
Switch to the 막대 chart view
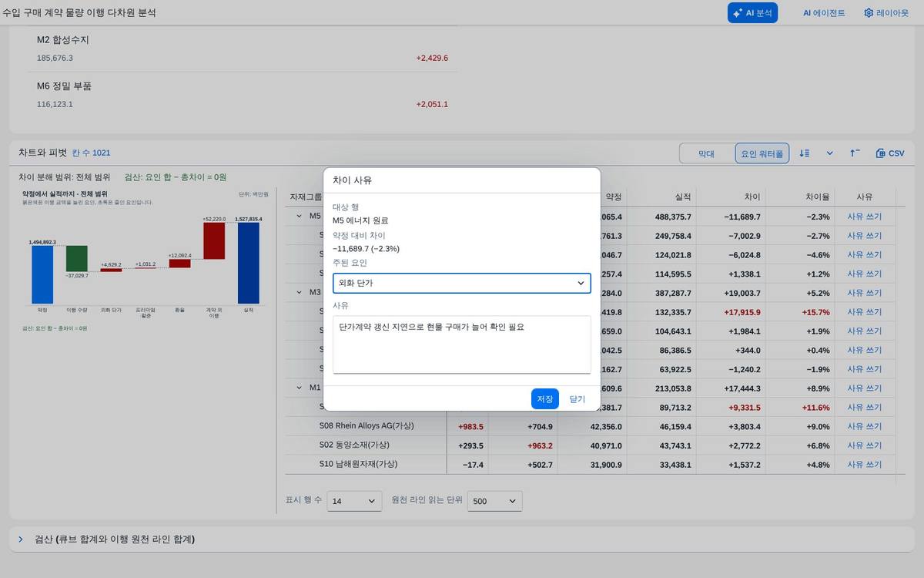click(706, 153)
